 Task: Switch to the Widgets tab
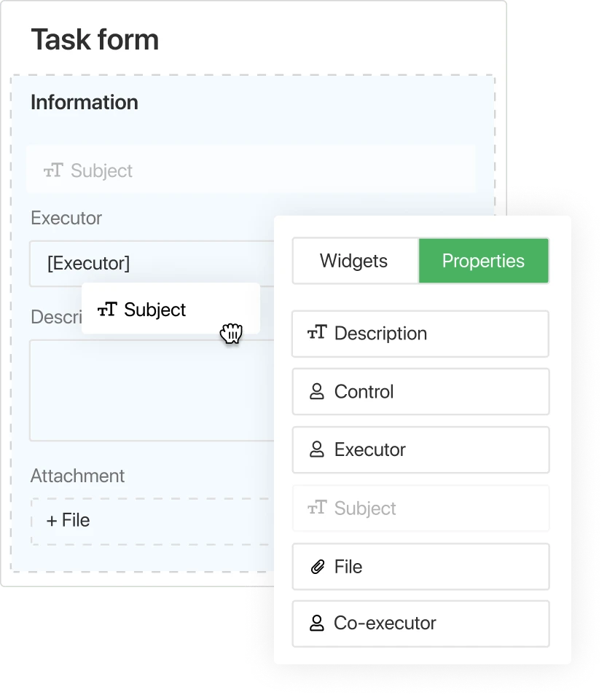355,260
